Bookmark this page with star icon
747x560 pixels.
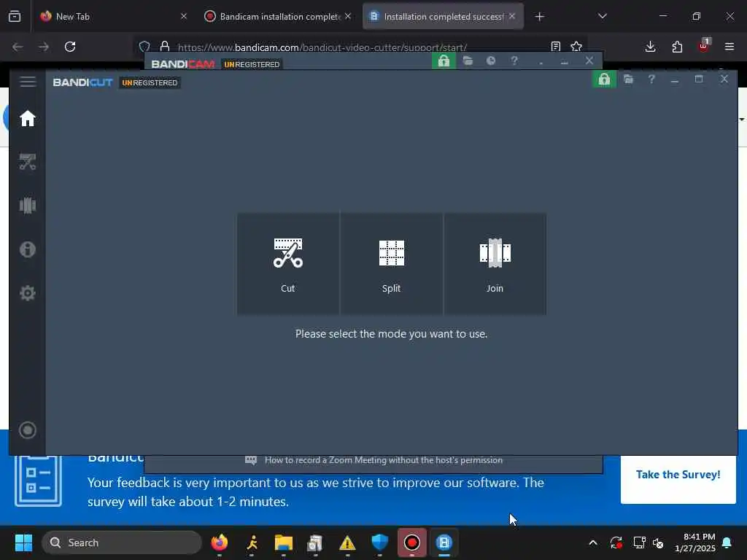(576, 47)
